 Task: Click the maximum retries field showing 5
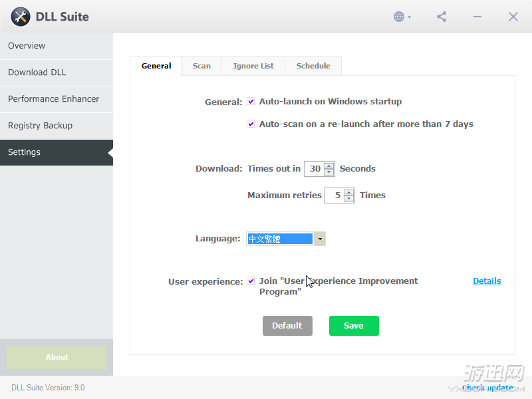click(334, 196)
